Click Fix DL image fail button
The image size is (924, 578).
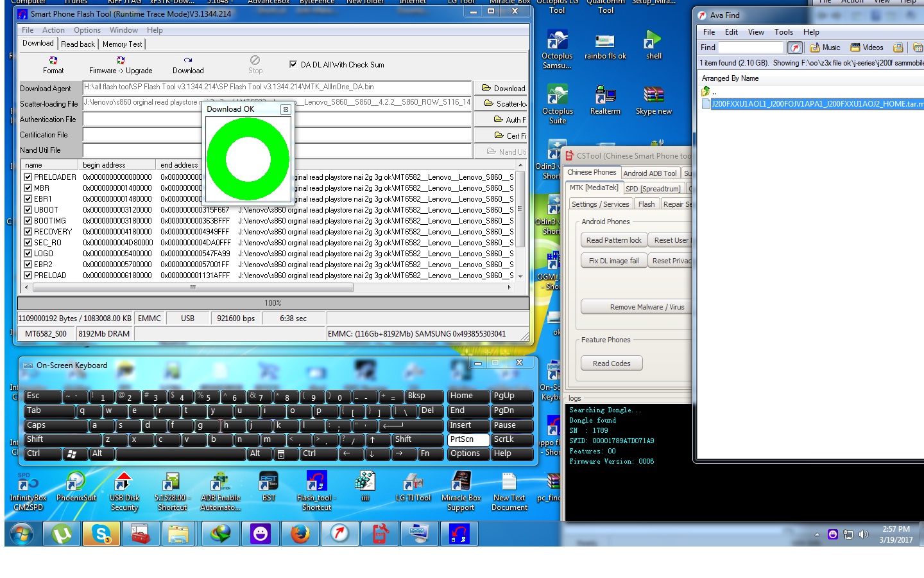614,261
